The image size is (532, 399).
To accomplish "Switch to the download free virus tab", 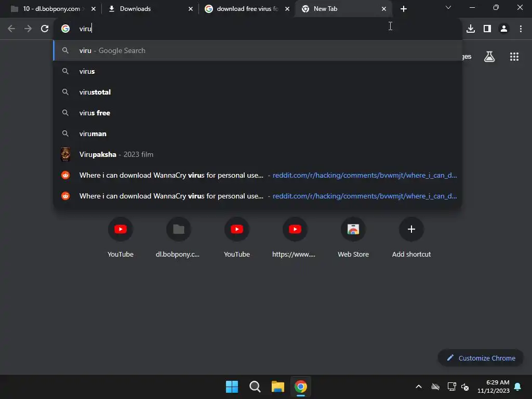I will 247,9.
